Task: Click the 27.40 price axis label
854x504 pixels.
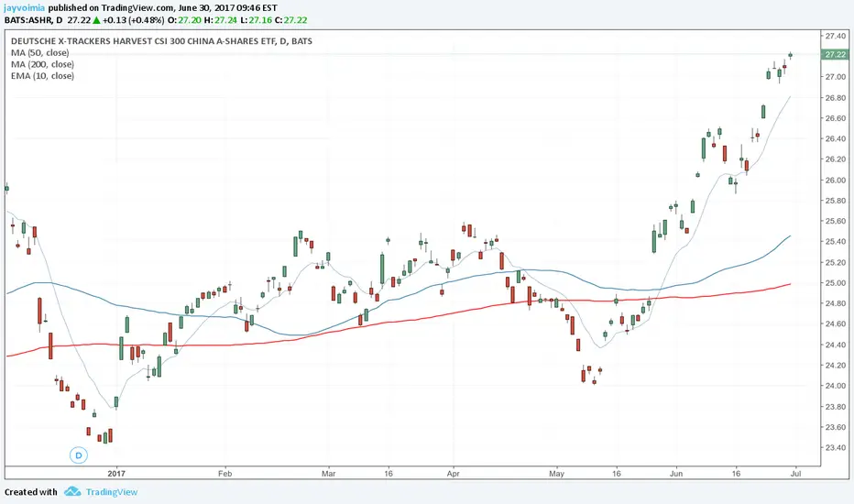Action: tap(835, 36)
